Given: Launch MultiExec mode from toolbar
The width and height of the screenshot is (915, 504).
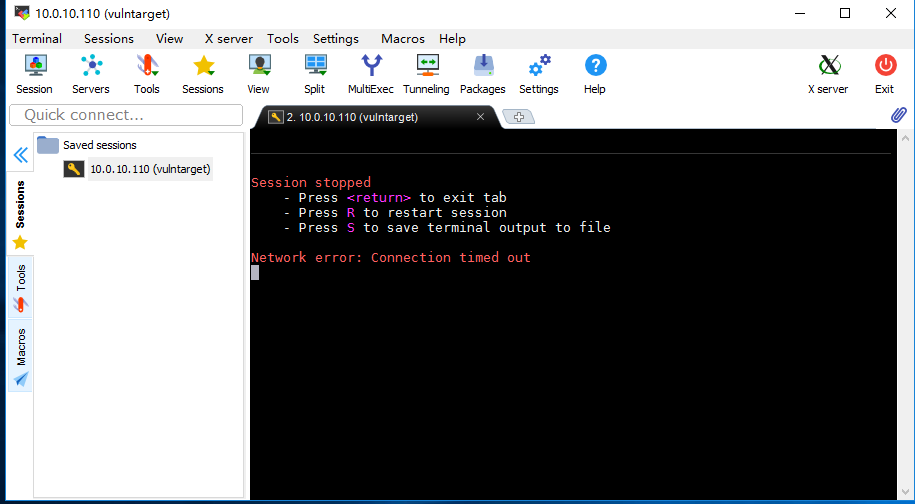Looking at the screenshot, I should pyautogui.click(x=371, y=74).
